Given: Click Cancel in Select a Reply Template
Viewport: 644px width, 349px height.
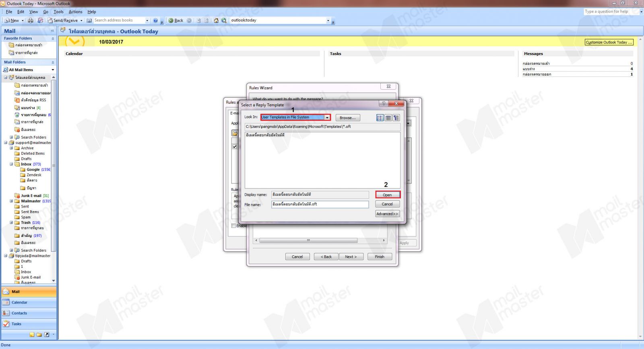Looking at the screenshot, I should (388, 204).
